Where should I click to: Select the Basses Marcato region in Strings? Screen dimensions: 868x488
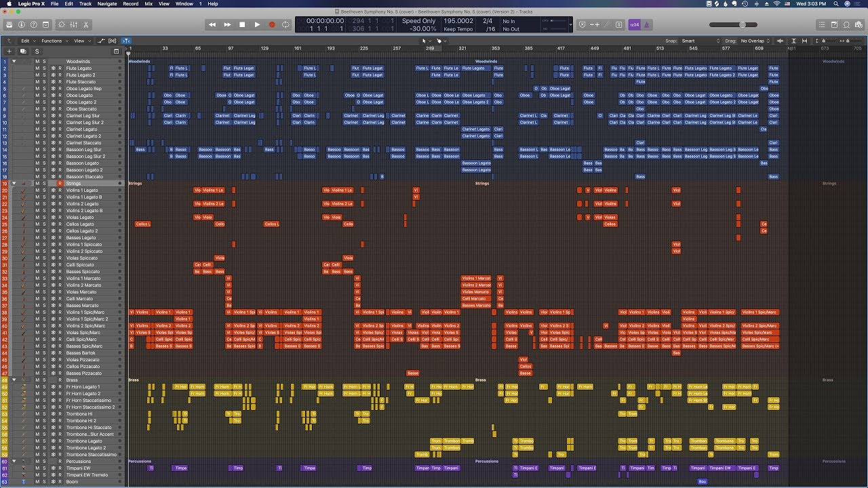point(476,305)
